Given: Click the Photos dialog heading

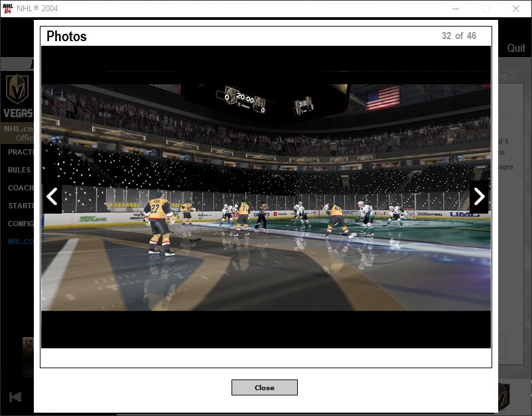Looking at the screenshot, I should click(66, 36).
